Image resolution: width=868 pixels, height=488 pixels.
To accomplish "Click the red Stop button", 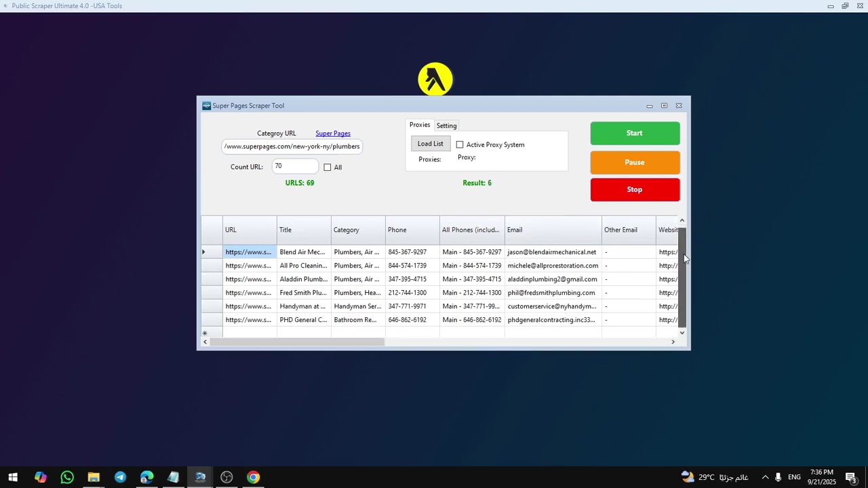I will click(x=635, y=190).
